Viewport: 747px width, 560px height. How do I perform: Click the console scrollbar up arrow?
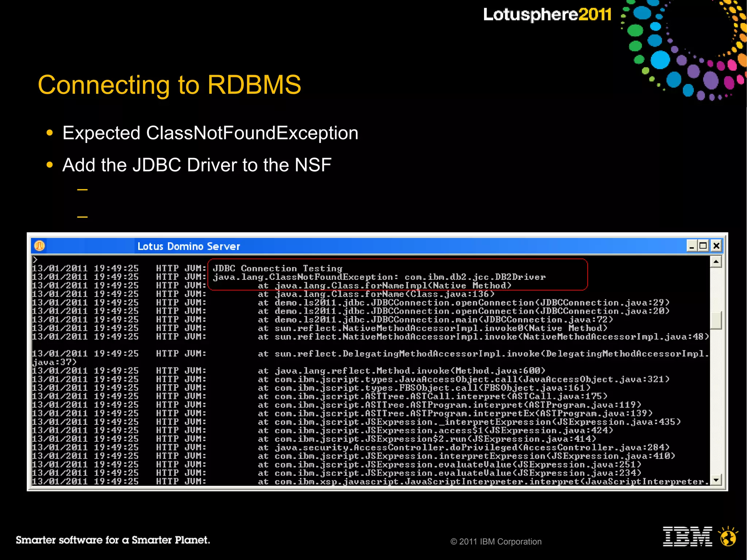(716, 262)
